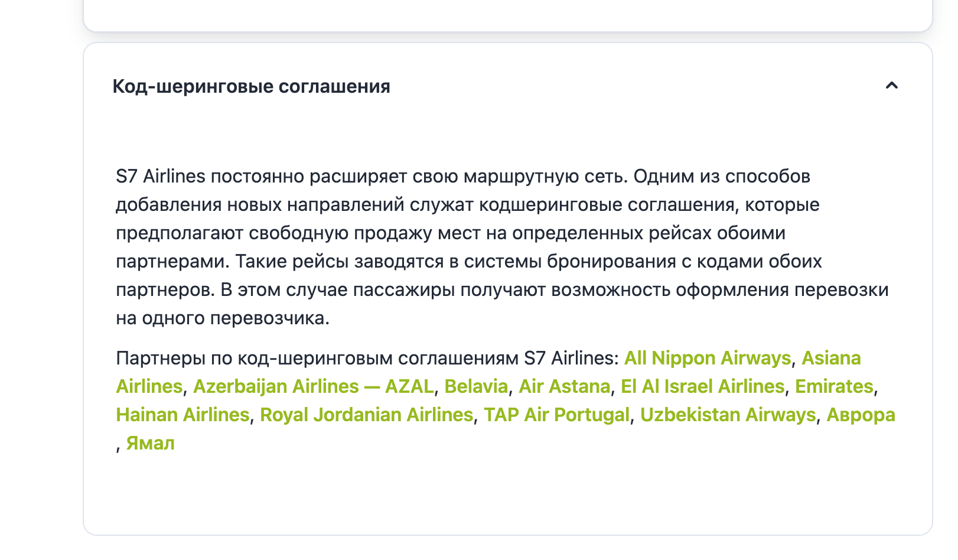
Task: Open the Hainan Airlines link
Action: coord(183,415)
